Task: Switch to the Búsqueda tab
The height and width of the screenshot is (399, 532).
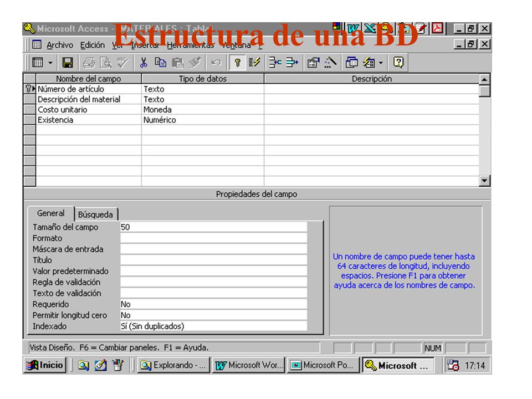Action: pos(95,214)
